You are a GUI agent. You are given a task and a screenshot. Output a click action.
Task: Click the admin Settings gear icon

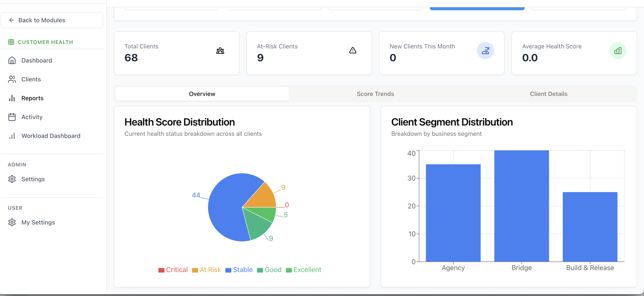coord(12,179)
